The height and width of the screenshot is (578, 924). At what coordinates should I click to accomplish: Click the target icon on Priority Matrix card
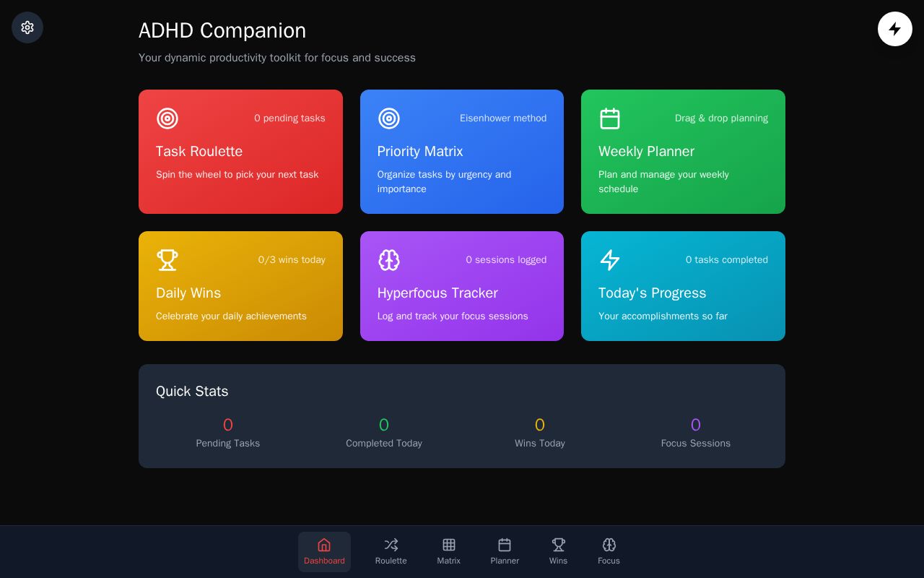pyautogui.click(x=389, y=118)
